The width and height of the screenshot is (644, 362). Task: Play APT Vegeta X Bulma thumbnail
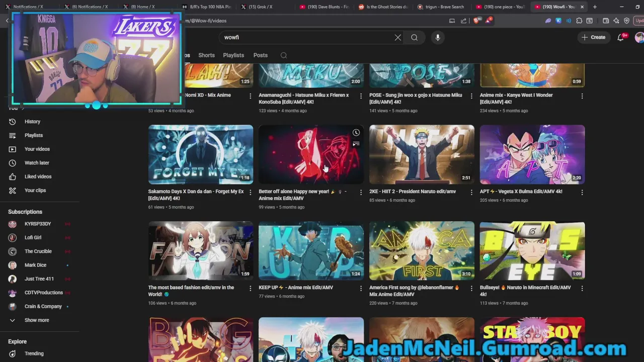(532, 154)
